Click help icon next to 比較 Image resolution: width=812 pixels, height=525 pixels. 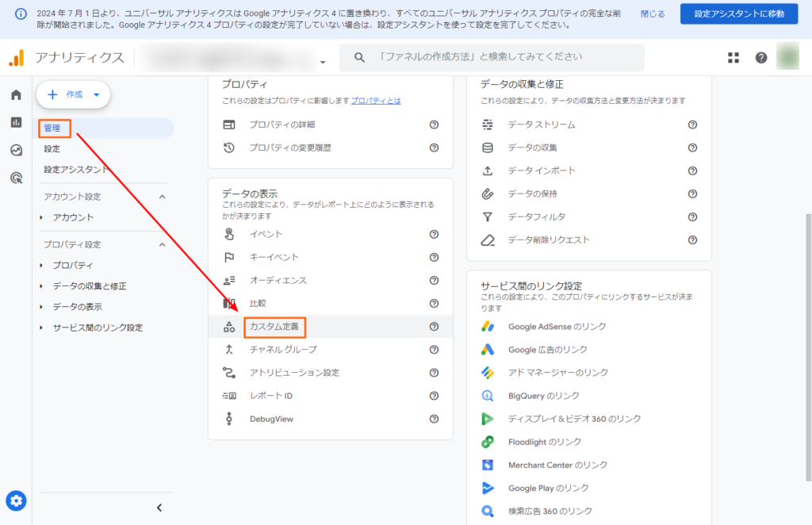pos(434,304)
